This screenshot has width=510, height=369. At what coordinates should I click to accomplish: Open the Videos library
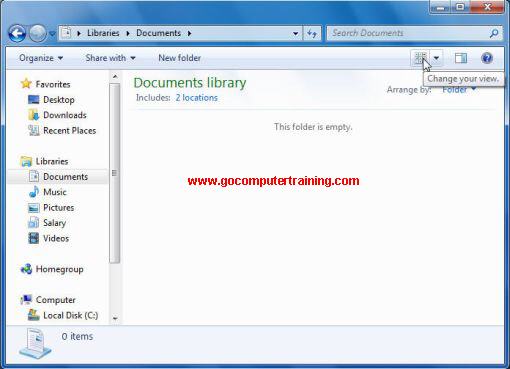tap(56, 238)
